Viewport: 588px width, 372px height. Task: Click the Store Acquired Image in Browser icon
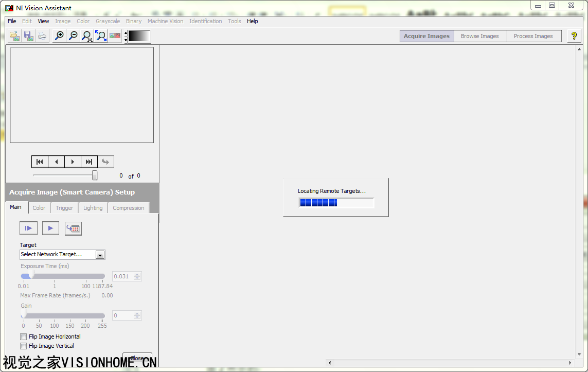click(73, 228)
